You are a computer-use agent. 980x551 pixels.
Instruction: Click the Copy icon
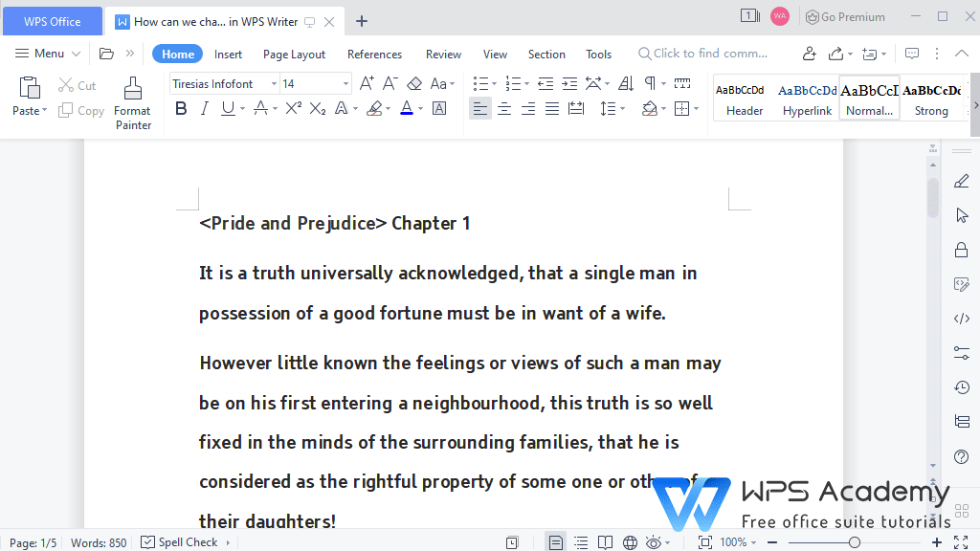[x=66, y=111]
